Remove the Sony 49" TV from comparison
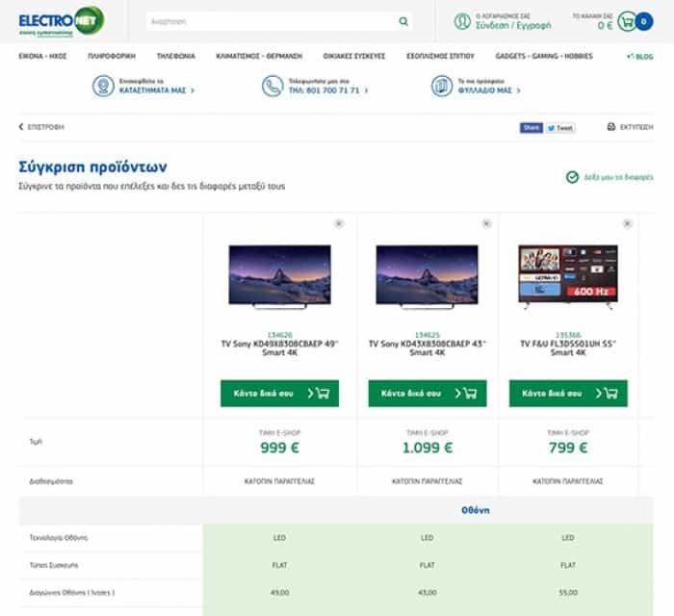The width and height of the screenshot is (674, 616). [339, 223]
